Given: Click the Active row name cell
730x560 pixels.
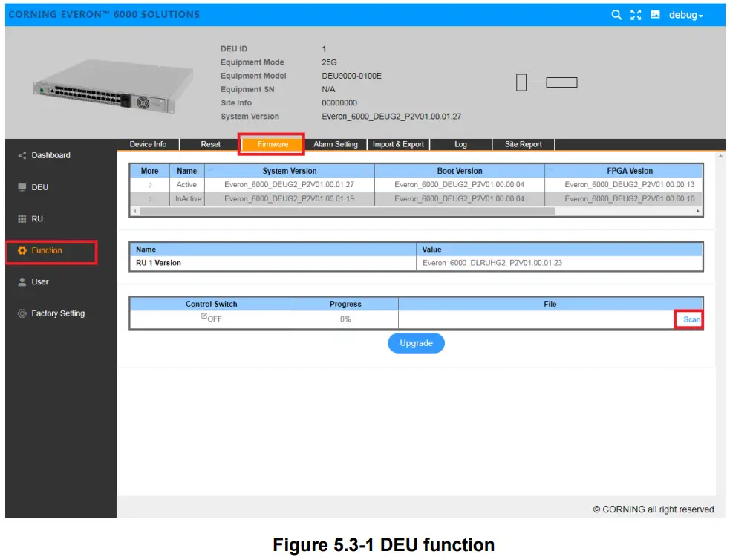Looking at the screenshot, I should click(186, 185).
